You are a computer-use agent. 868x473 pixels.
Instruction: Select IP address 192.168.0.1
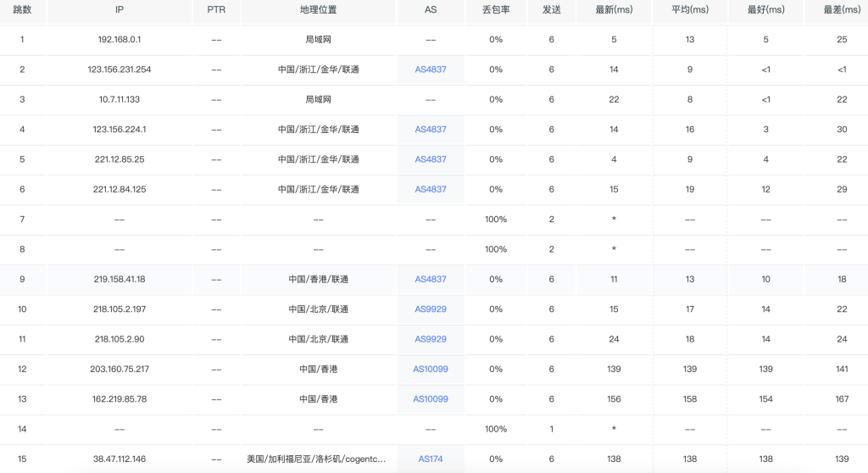coord(119,39)
